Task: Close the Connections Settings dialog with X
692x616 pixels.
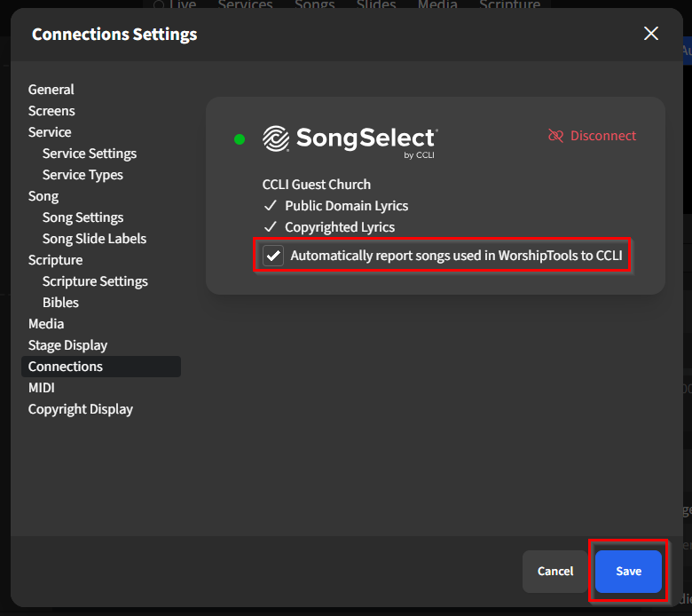Action: click(651, 34)
